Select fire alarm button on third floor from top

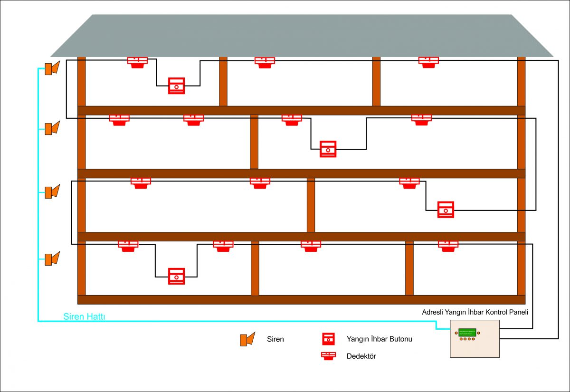pyautogui.click(x=446, y=210)
